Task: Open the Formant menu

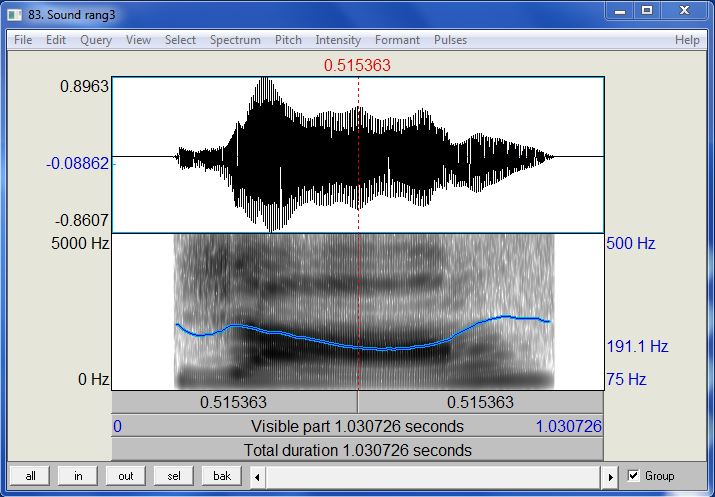Action: [397, 40]
